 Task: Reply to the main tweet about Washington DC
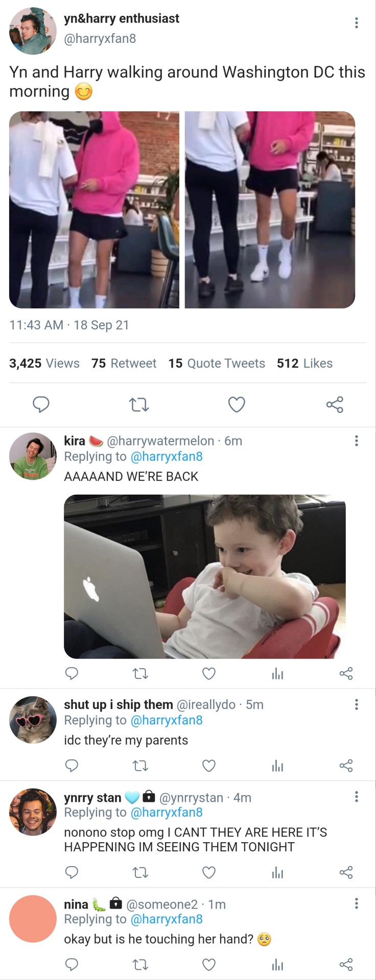[41, 405]
